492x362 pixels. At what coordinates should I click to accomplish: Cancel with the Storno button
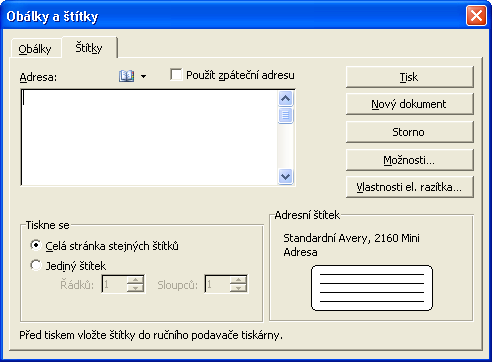(x=410, y=132)
